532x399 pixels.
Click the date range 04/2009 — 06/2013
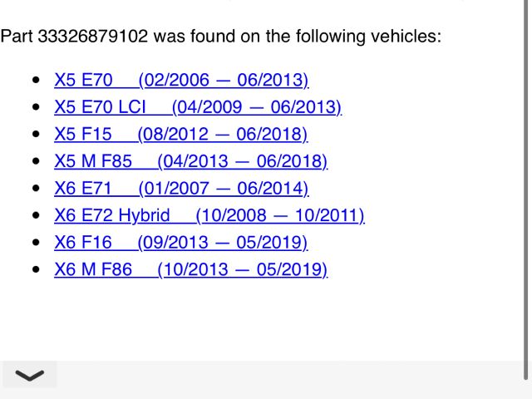(x=257, y=107)
